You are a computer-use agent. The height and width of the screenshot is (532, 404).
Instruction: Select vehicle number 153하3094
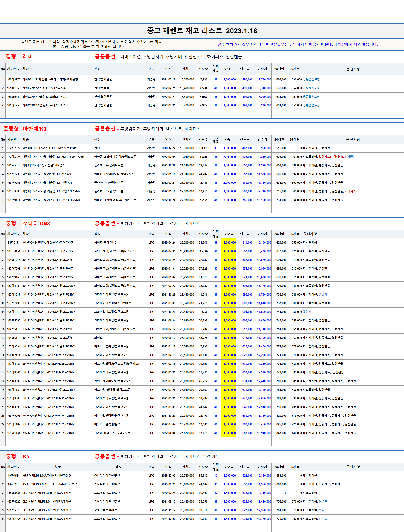pyautogui.click(x=14, y=346)
